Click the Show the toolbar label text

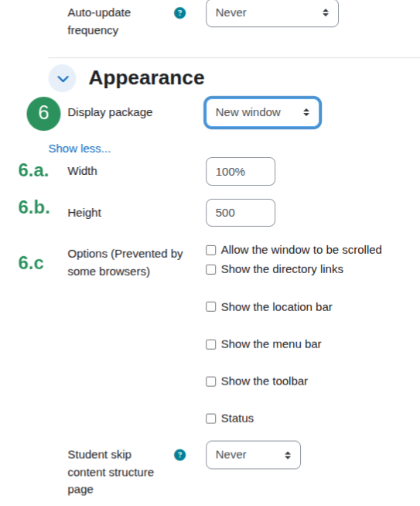(265, 381)
